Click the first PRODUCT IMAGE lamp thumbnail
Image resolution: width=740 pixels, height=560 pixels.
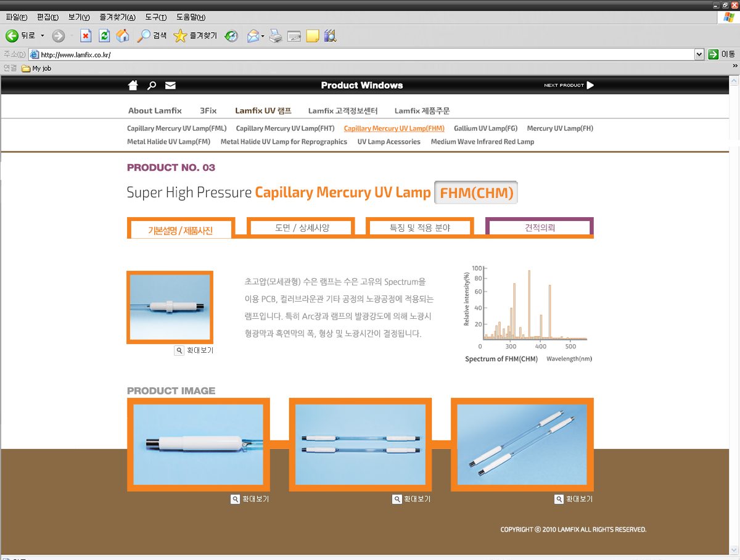(198, 444)
